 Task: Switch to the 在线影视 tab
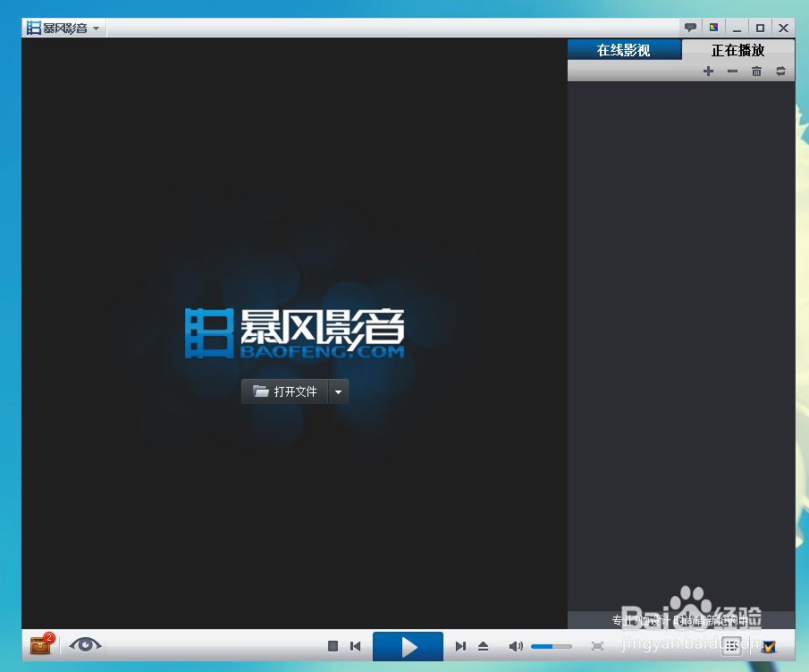click(624, 50)
